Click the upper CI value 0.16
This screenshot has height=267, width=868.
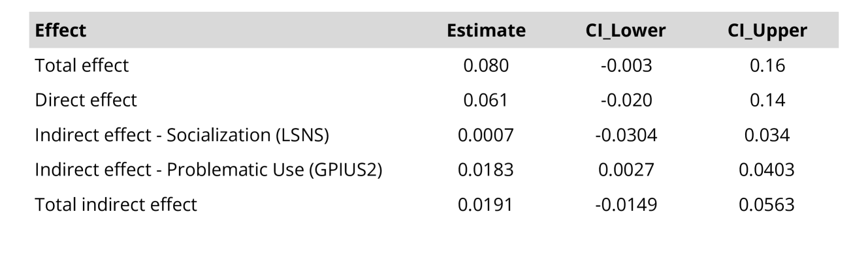tap(767, 65)
